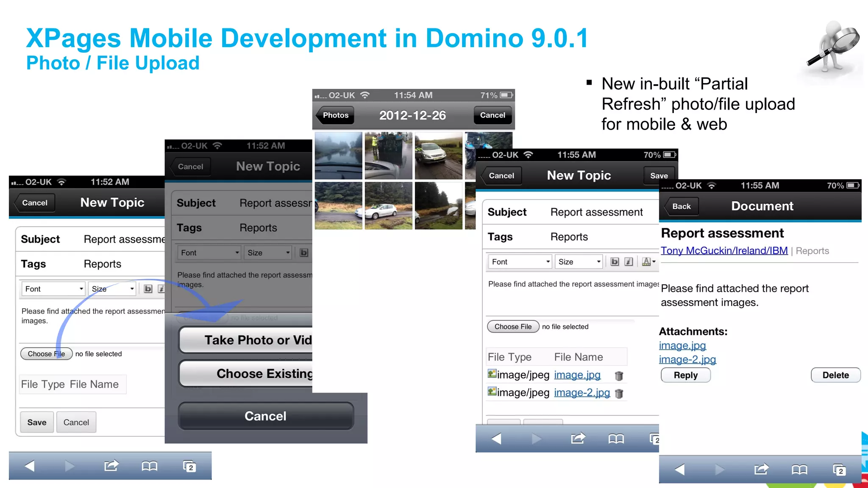Click image type icon beside image-2.jpg row
Viewport: 868px width, 488px height.
(492, 391)
